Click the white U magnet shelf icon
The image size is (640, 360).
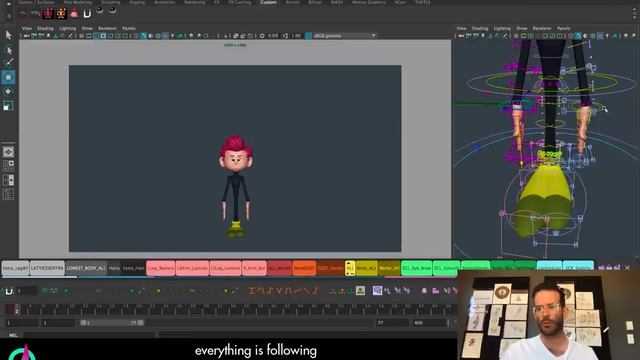pos(87,14)
